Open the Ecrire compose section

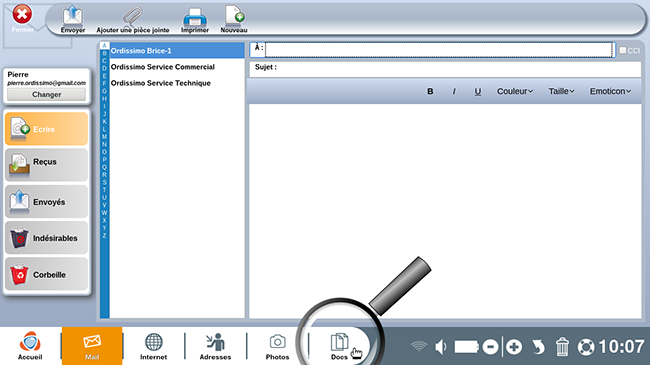coord(46,129)
